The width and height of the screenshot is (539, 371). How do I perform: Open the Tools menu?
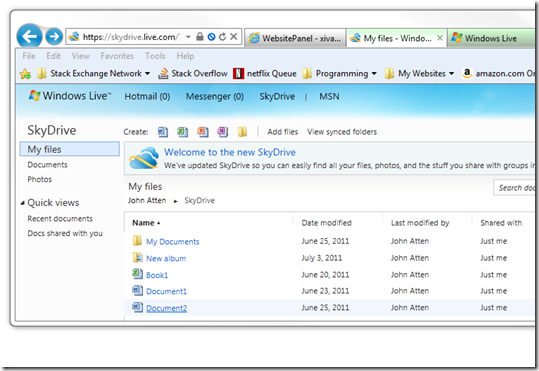point(155,56)
